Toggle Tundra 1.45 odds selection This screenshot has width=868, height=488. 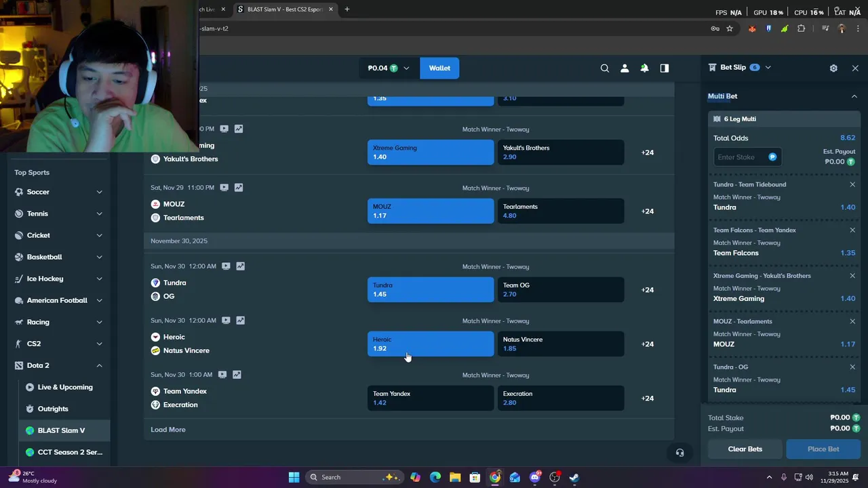(431, 289)
